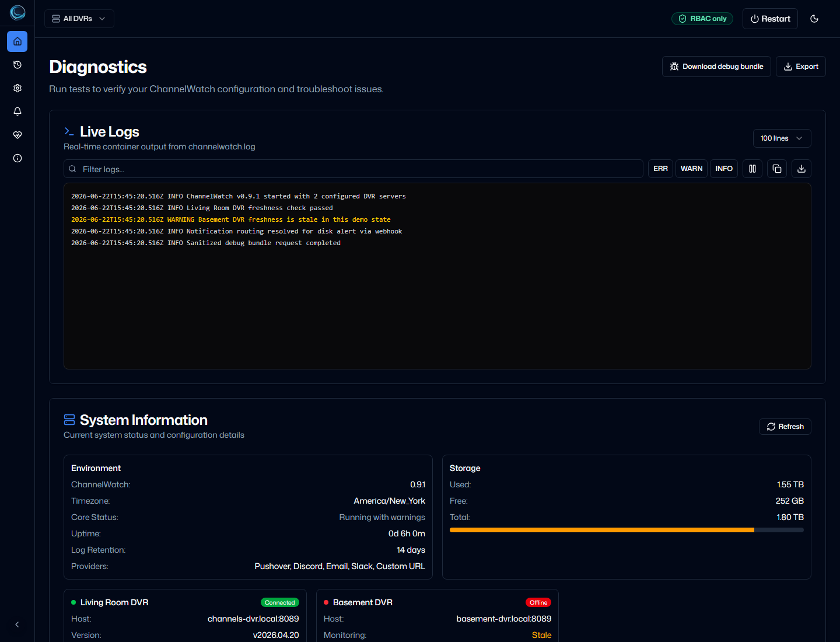This screenshot has width=840, height=642.
Task: Click the Live Logs terminal icon
Action: [x=69, y=131]
